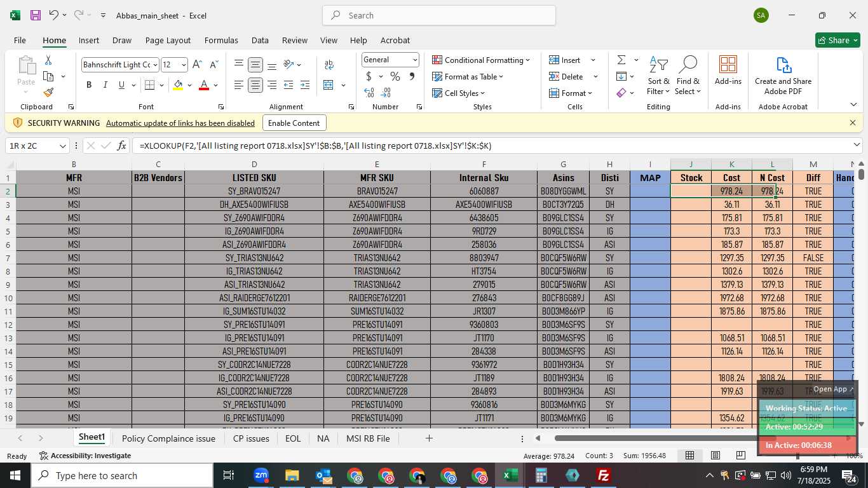868x488 pixels.
Task: Open the Insert Function fx button
Action: click(x=122, y=146)
